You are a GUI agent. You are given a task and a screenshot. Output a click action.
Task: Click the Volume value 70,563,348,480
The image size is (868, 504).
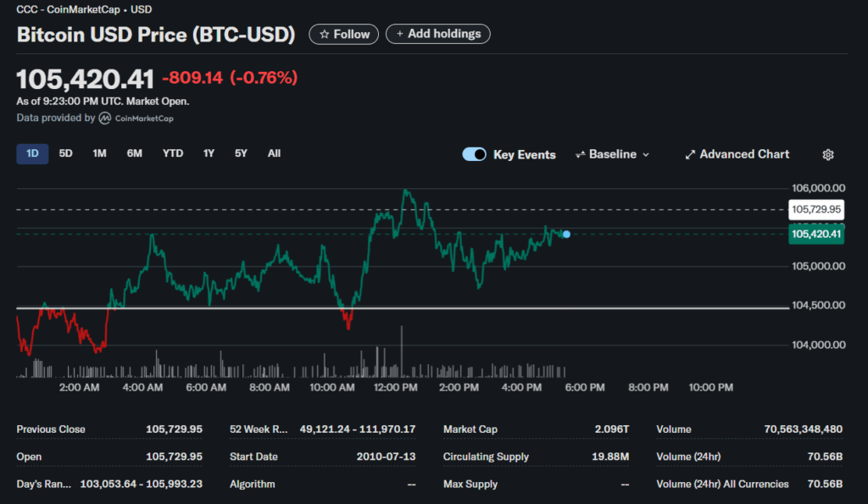pos(804,429)
